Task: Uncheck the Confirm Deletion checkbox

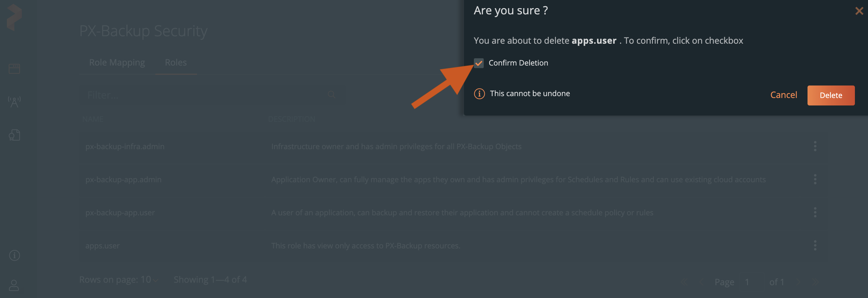Action: click(479, 63)
